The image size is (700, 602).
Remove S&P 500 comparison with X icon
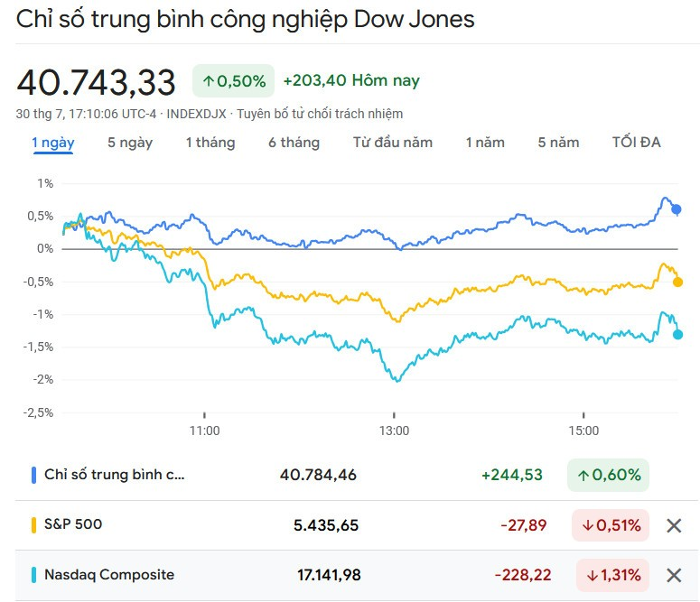coord(674,525)
